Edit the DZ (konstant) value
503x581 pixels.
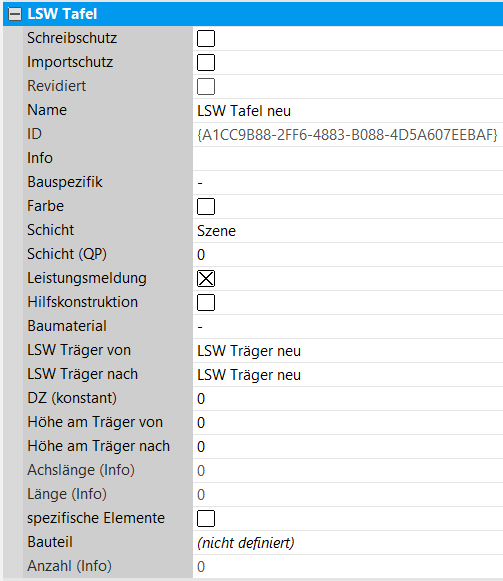pyautogui.click(x=348, y=399)
